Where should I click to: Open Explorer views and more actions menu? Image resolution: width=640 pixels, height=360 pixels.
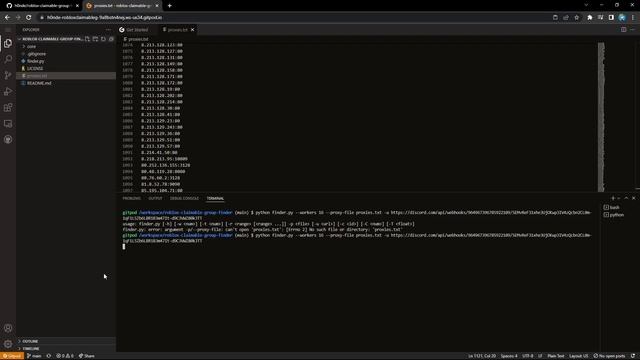(108, 30)
